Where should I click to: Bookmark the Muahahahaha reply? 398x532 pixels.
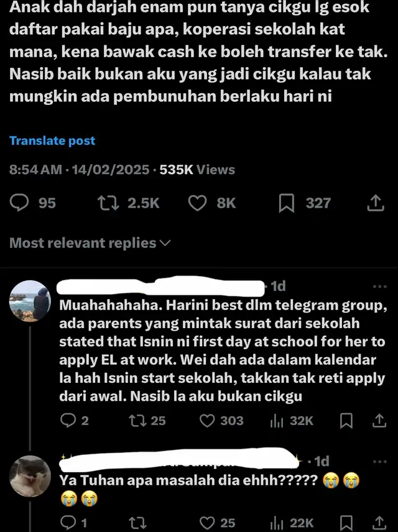[x=346, y=421]
